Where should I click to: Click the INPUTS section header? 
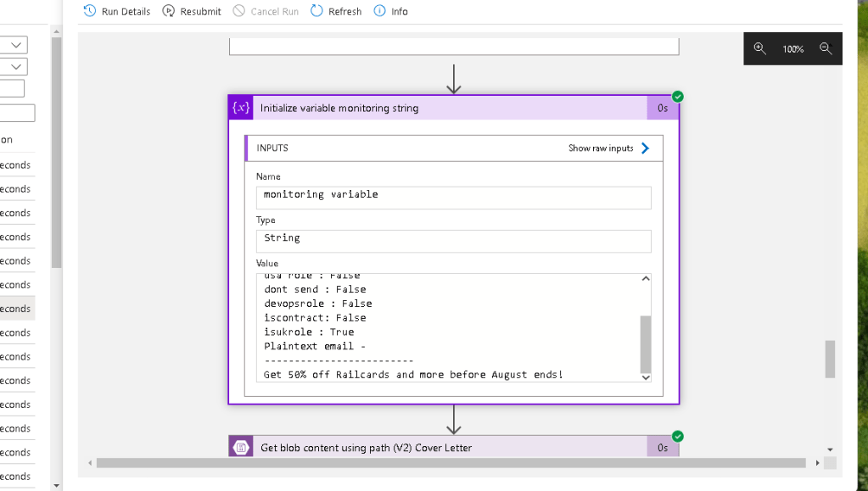coord(453,148)
